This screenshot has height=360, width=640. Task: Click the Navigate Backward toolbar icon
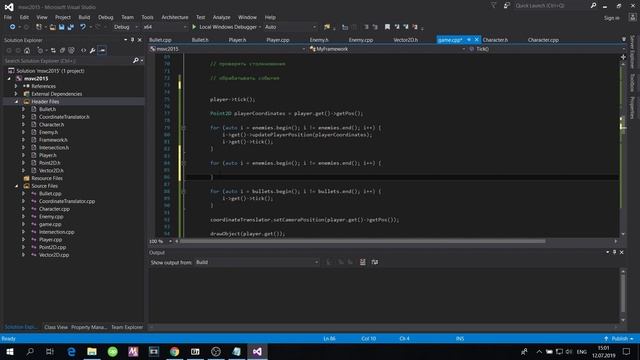pyautogui.click(x=12, y=27)
